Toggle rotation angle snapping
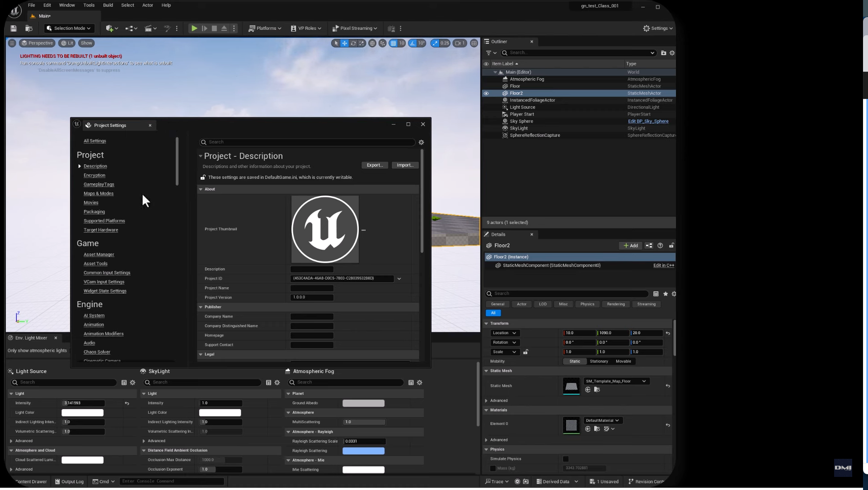Image resolution: width=868 pixels, height=490 pixels. 413,43
